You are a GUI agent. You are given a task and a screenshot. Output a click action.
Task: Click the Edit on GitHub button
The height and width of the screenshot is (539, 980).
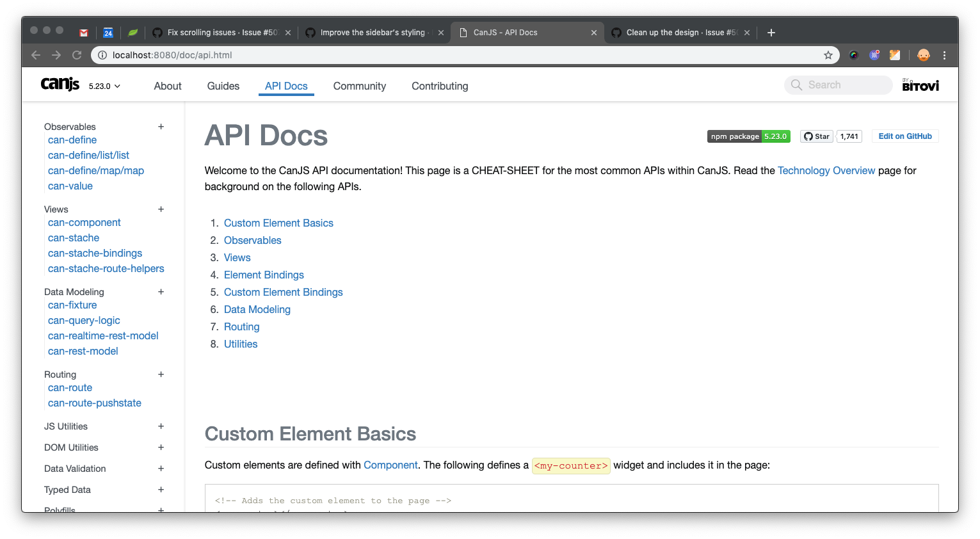pyautogui.click(x=905, y=136)
